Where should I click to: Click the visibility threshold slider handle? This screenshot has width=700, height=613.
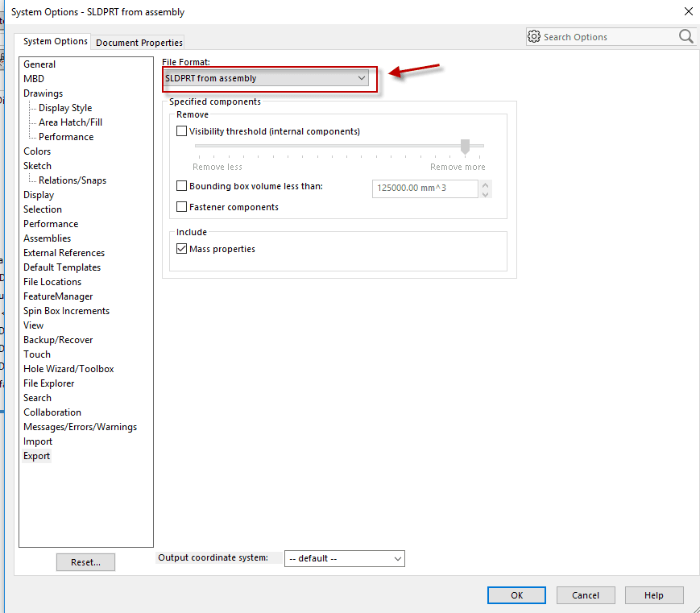tap(465, 147)
